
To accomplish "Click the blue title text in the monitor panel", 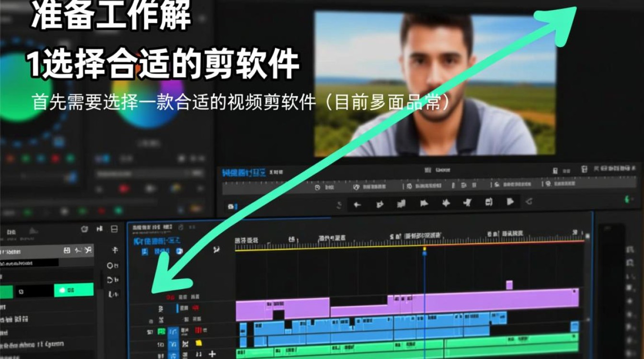I will [x=244, y=173].
